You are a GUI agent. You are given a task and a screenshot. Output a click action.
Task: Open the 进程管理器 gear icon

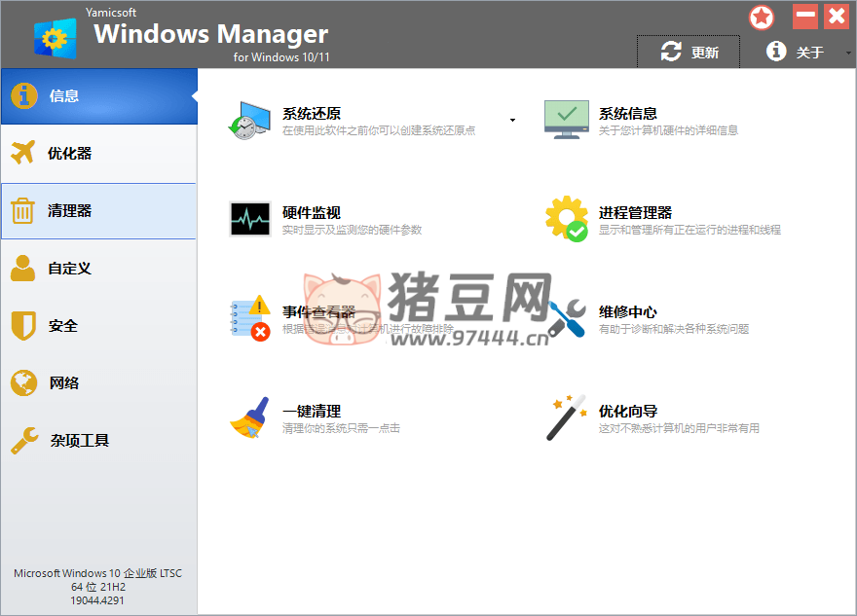(566, 220)
